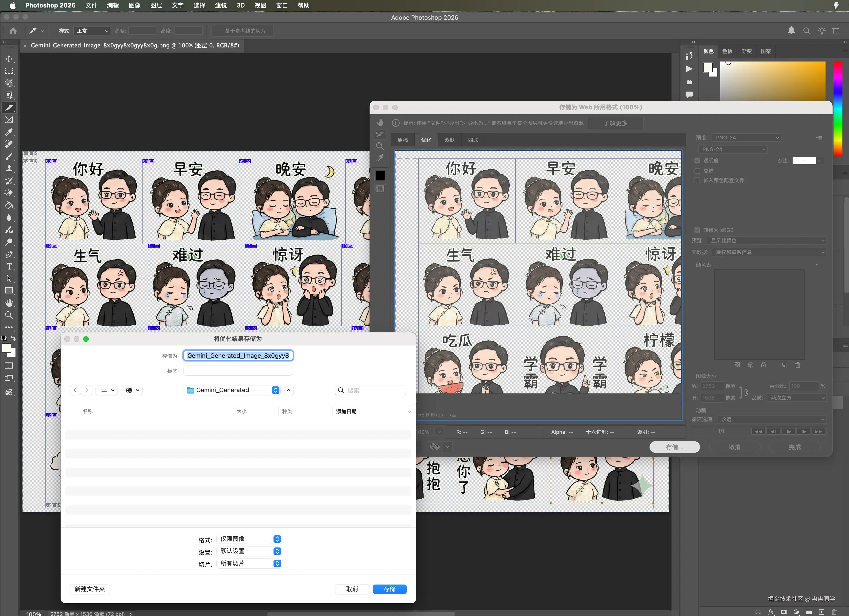Select the Rectangular Marquee tool
849x616 pixels.
pyautogui.click(x=9, y=71)
